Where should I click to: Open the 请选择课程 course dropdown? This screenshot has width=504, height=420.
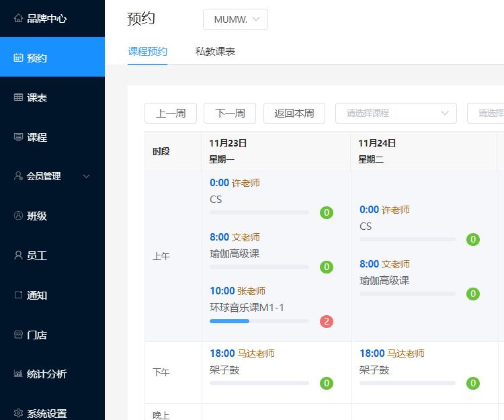click(x=396, y=113)
